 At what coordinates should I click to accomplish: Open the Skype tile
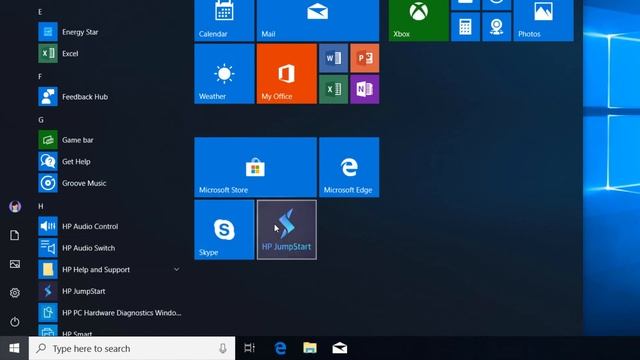point(224,230)
